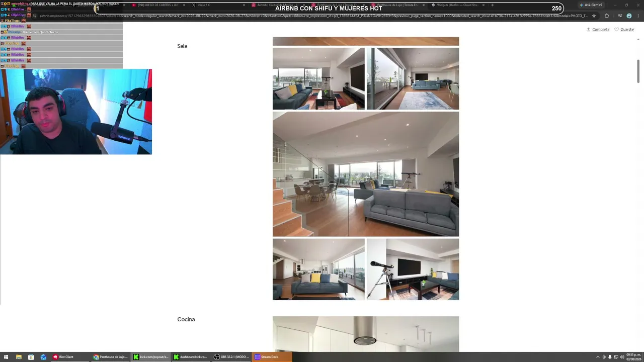Open the Chrome profile avatar
644x362 pixels.
(629, 16)
